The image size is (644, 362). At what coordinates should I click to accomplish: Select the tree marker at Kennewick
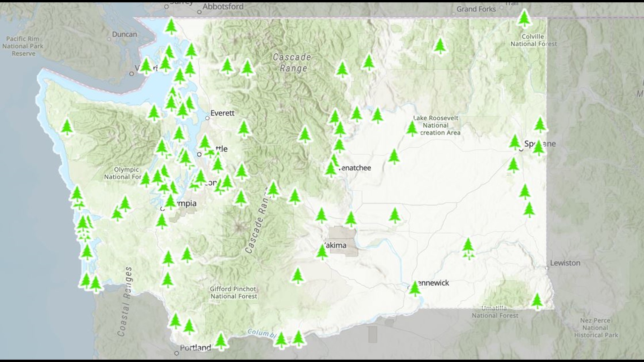coord(415,289)
